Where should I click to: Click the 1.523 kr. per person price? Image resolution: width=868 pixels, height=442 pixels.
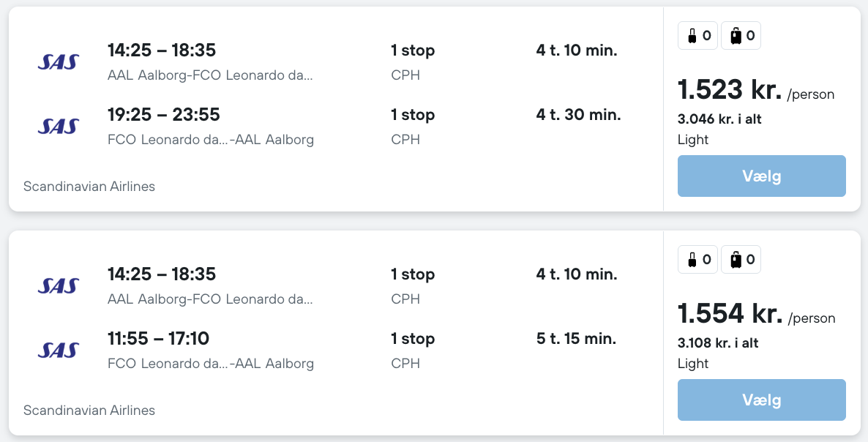730,90
